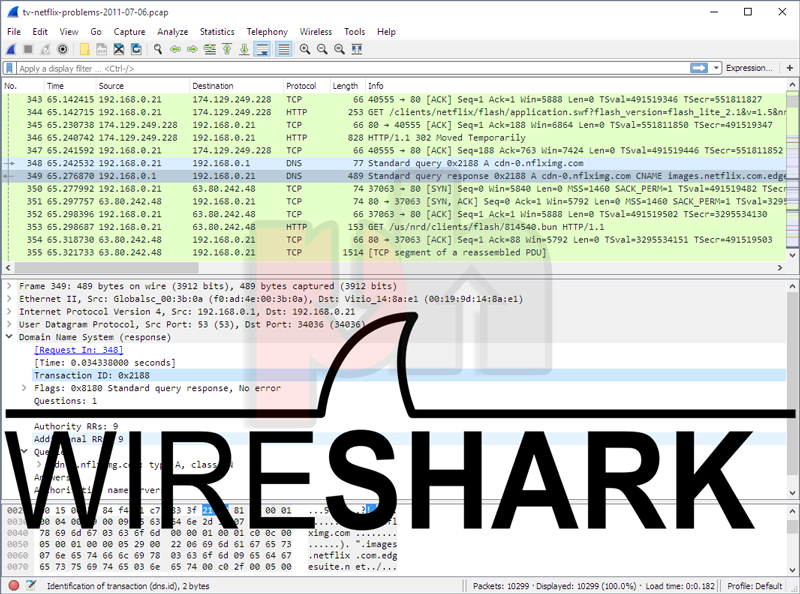Close this capture file
The image size is (800, 594).
click(119, 49)
